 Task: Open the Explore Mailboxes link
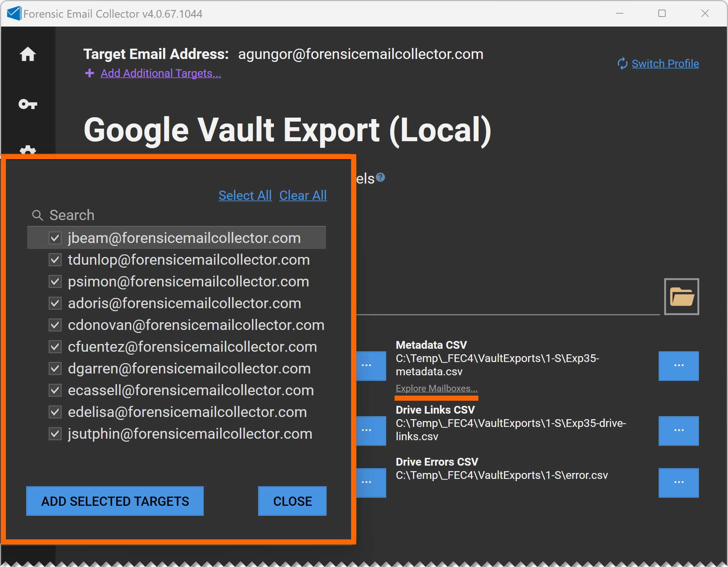436,388
